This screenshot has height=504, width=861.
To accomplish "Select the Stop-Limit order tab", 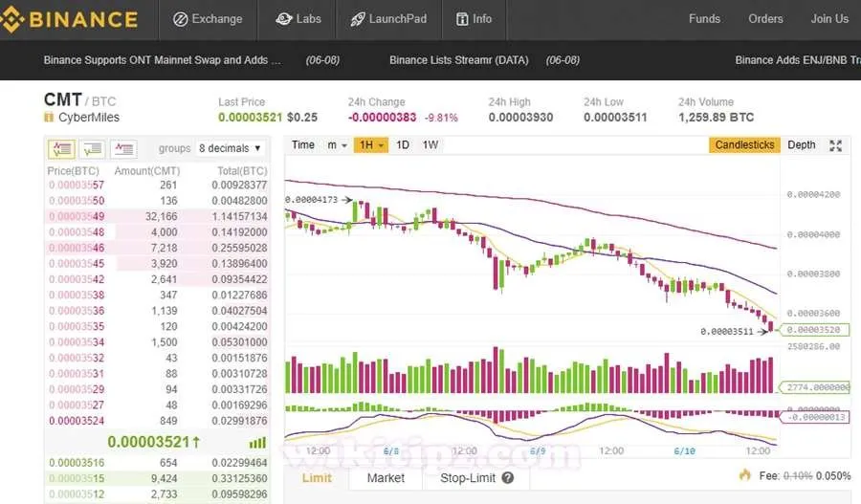I will click(x=468, y=477).
